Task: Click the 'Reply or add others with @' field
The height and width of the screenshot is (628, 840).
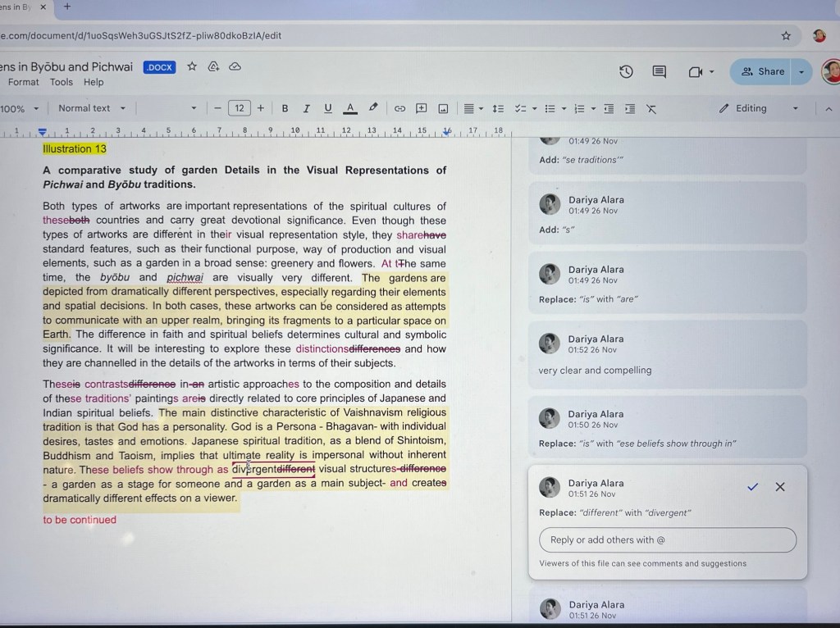Action: [x=667, y=539]
